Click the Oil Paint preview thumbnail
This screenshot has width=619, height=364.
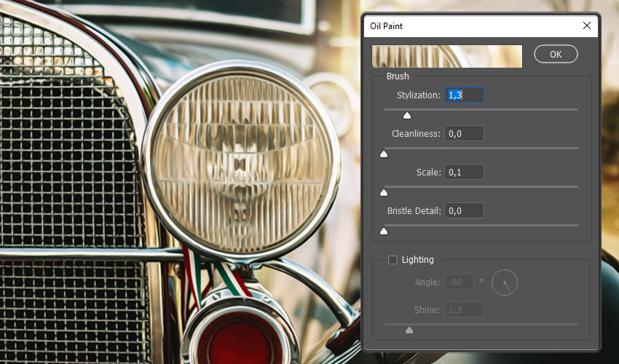click(447, 57)
